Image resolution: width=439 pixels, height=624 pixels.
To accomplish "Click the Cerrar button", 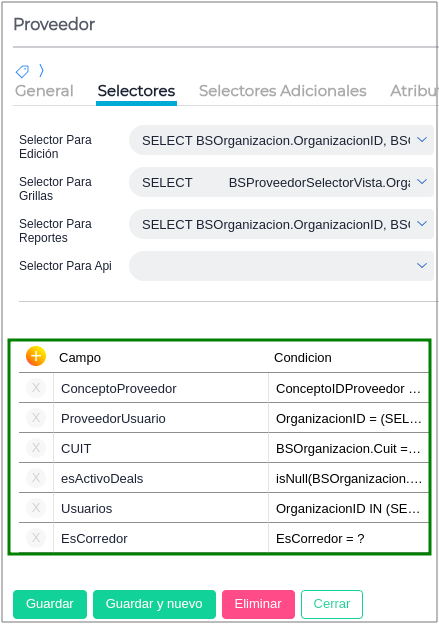I will pyautogui.click(x=332, y=604).
